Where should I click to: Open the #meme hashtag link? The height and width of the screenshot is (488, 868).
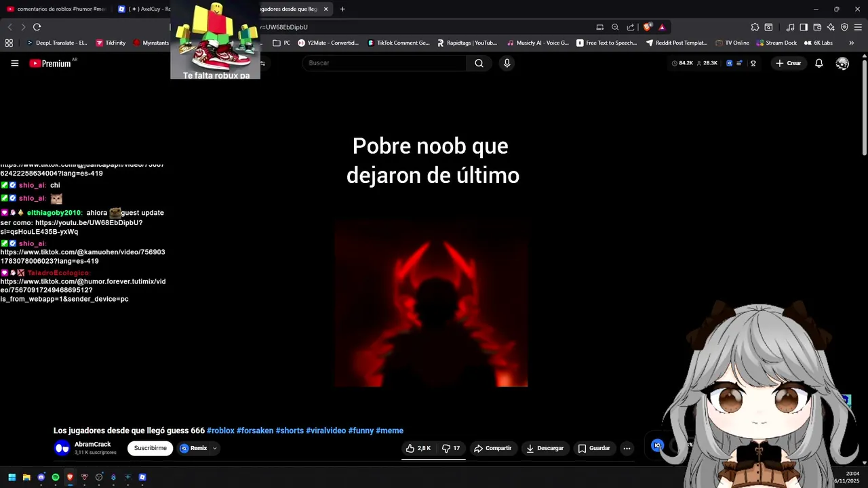click(x=390, y=430)
